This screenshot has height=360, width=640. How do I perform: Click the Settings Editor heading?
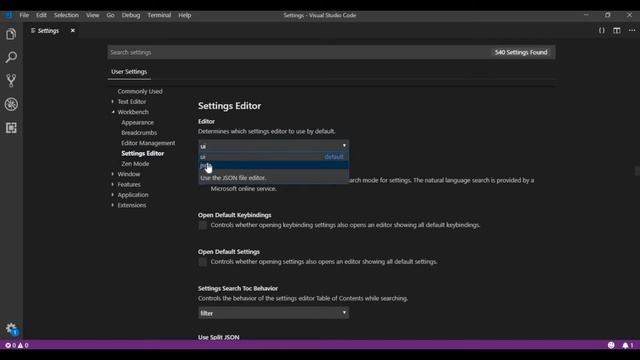coord(229,106)
